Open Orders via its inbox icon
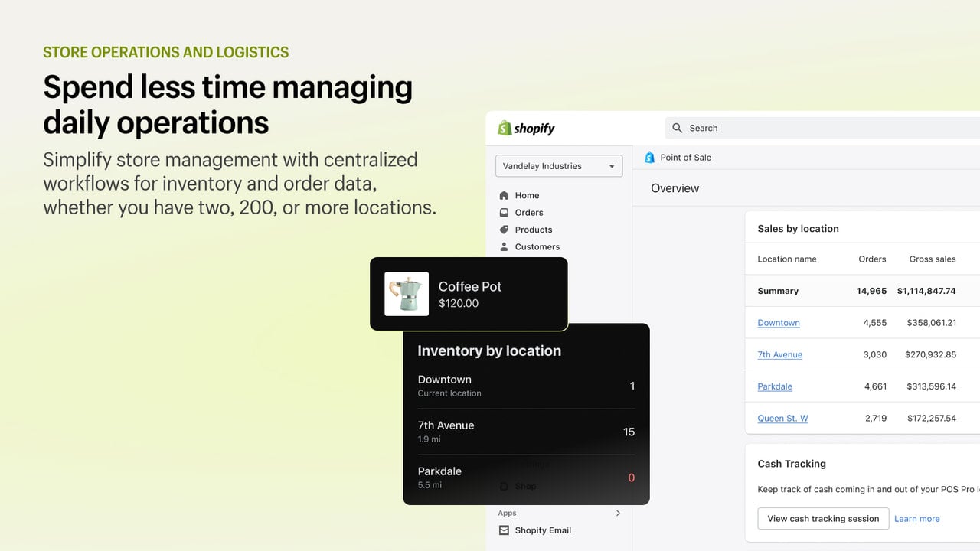980x551 pixels. coord(504,212)
